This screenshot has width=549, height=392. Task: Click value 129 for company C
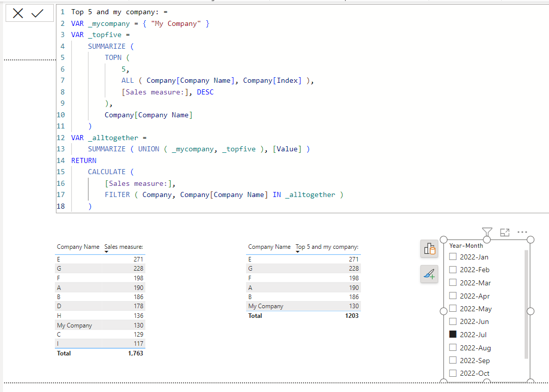tap(139, 334)
